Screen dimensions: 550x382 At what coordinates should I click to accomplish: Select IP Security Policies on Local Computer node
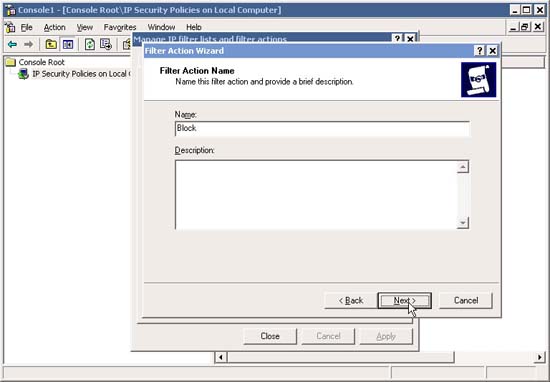[x=81, y=74]
